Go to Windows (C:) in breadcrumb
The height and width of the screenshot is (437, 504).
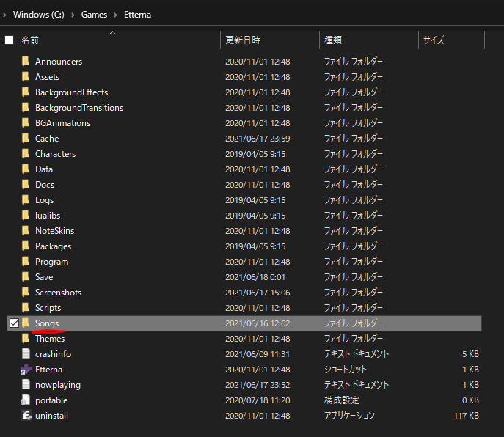pos(39,15)
